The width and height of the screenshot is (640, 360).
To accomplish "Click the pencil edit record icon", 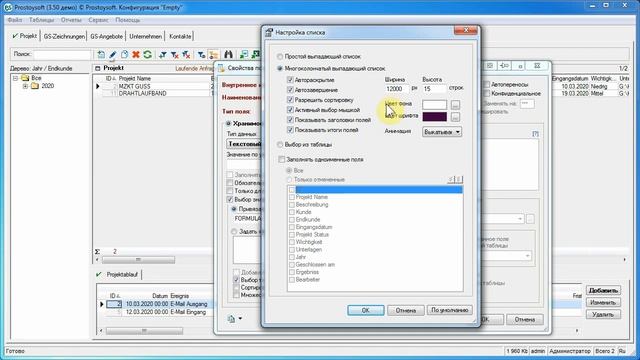I will pos(113,54).
